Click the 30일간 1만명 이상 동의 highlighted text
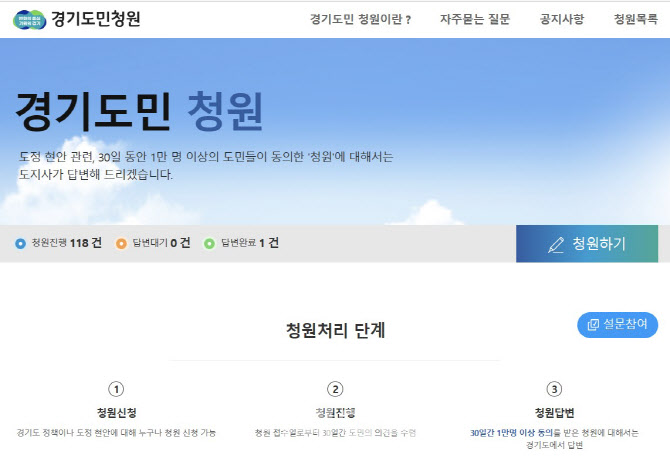This screenshot has width=670, height=465. coord(511,433)
